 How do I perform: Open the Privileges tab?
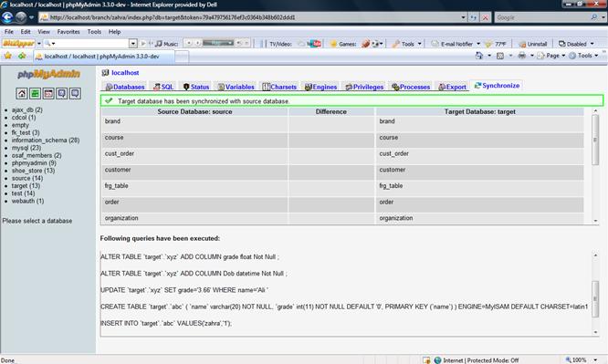click(x=364, y=87)
